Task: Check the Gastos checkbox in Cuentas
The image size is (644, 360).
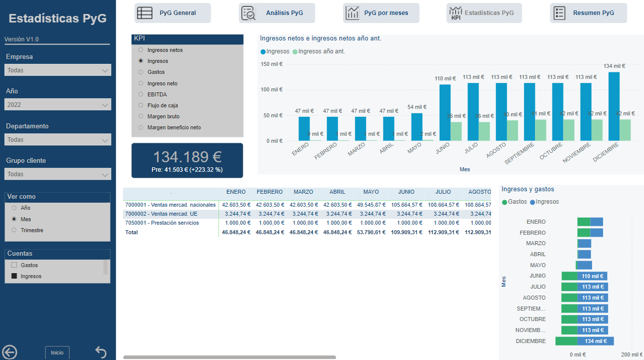Action: [14, 265]
